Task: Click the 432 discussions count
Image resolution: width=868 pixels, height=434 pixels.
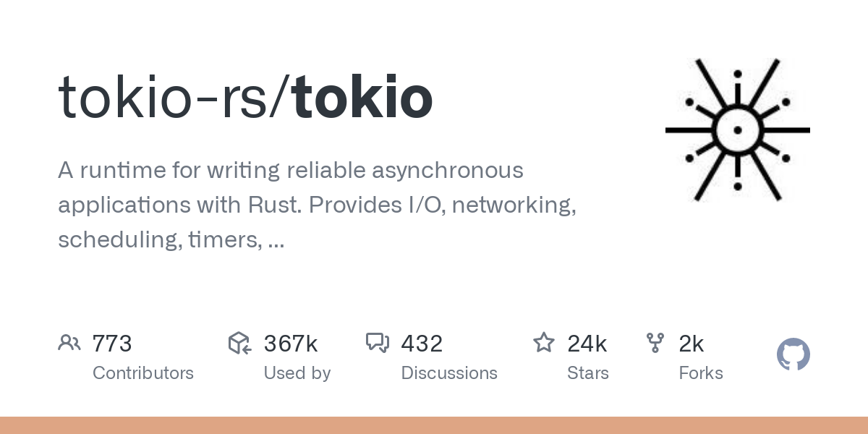Action: click(x=422, y=344)
